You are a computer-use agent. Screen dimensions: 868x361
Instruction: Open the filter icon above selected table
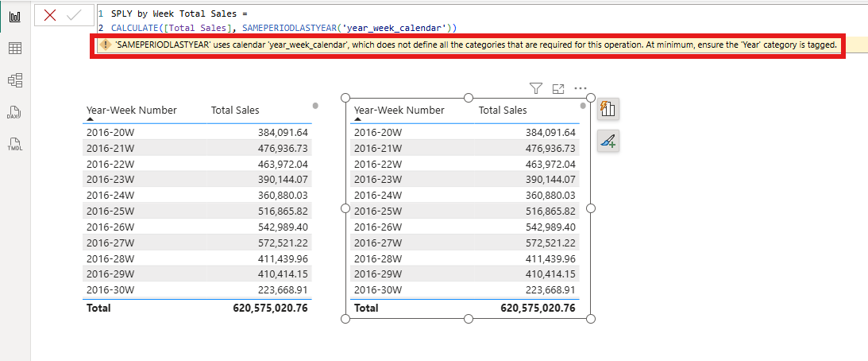tap(535, 88)
